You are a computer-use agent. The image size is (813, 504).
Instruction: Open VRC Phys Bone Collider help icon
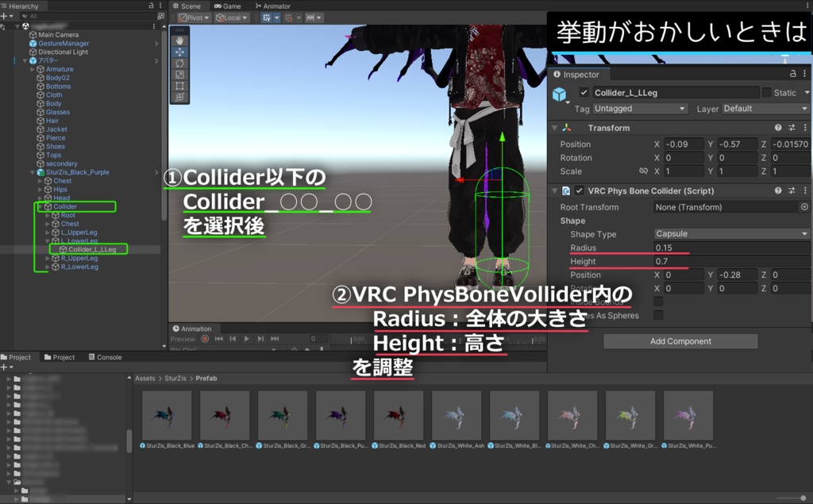[778, 190]
